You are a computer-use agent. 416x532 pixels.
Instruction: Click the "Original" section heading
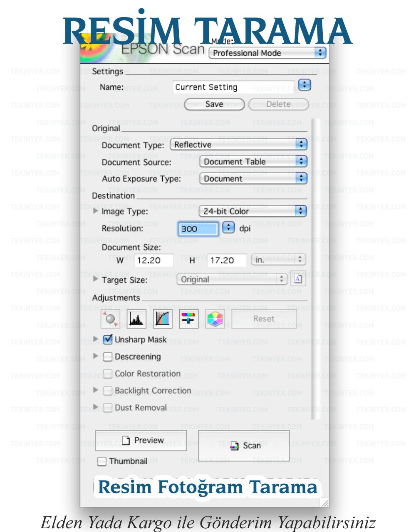pyautogui.click(x=106, y=128)
